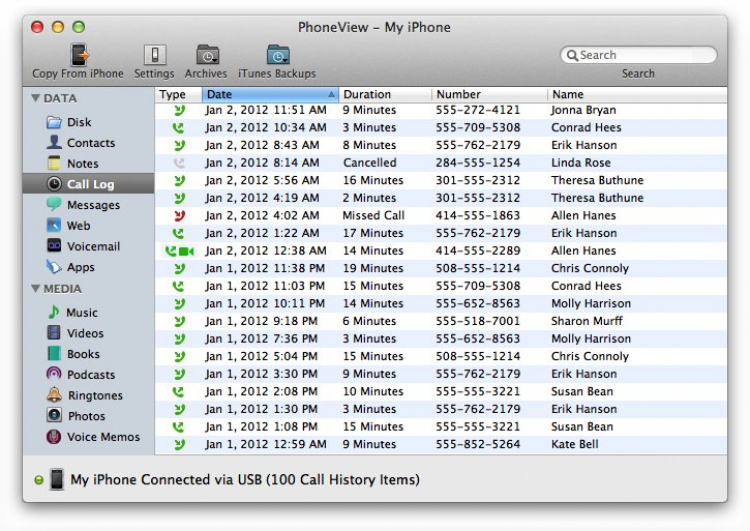Image resolution: width=750 pixels, height=531 pixels.
Task: Select Conrad Hees call at 11:03 PM
Action: point(441,286)
